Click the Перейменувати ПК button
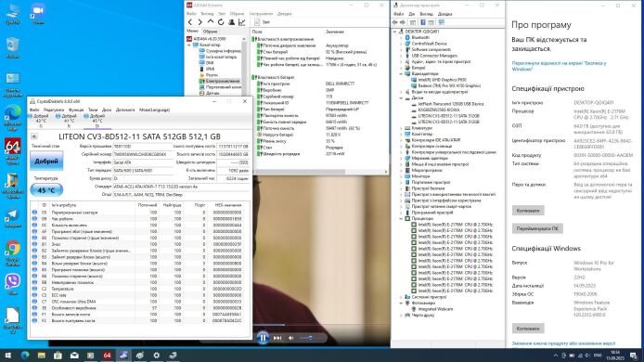 (537, 228)
